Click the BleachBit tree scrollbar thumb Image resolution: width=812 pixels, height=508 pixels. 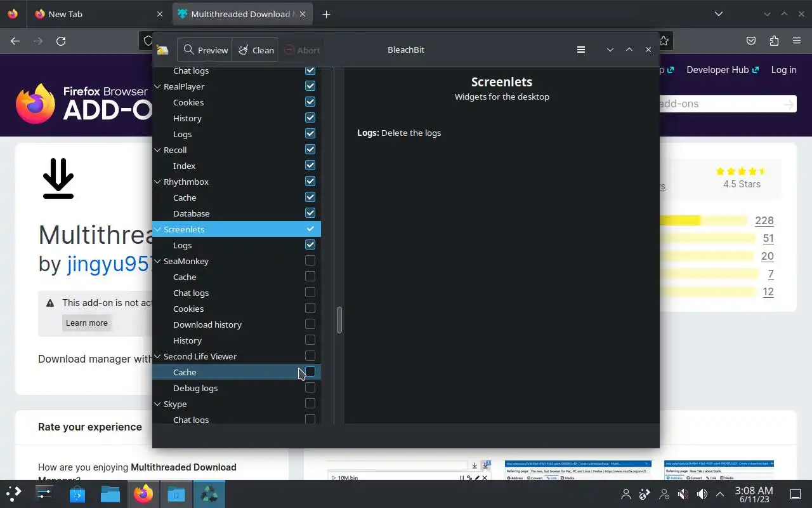click(x=339, y=320)
